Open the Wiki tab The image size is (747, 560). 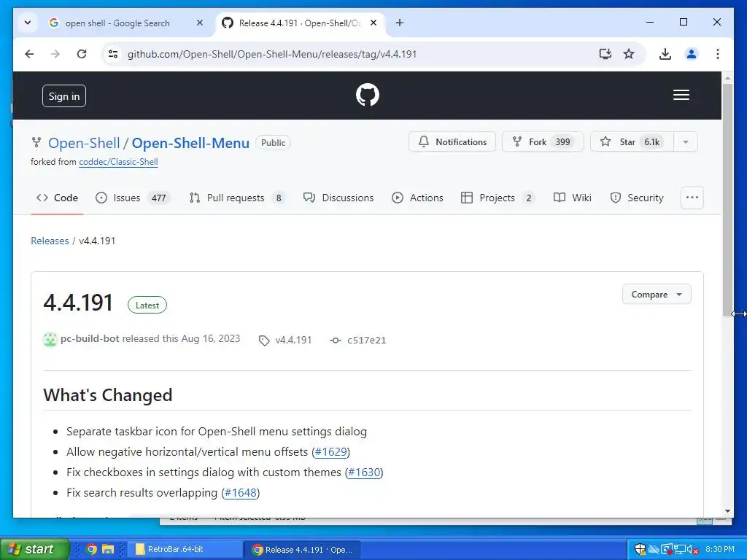click(572, 198)
